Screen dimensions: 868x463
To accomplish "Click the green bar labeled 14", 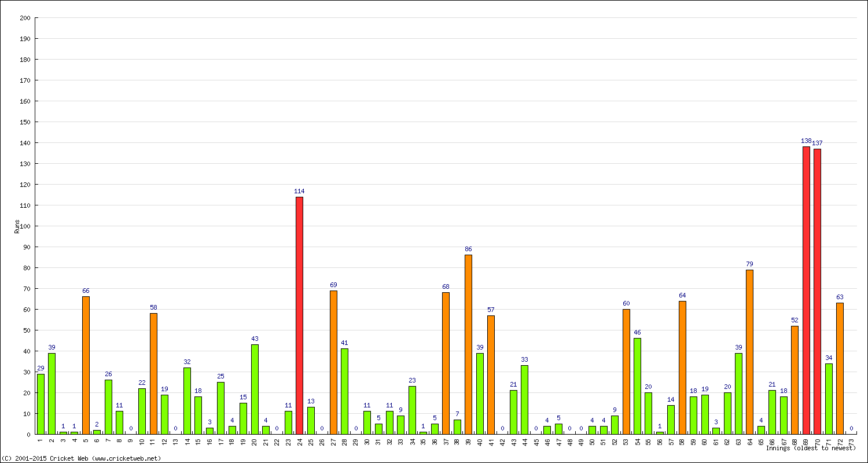I will [671, 420].
